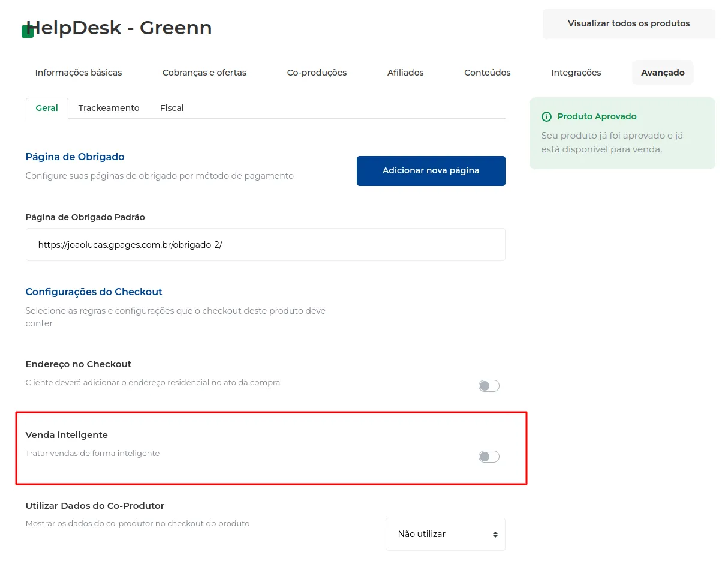
Task: Select the Afiliados tab
Action: tap(405, 73)
